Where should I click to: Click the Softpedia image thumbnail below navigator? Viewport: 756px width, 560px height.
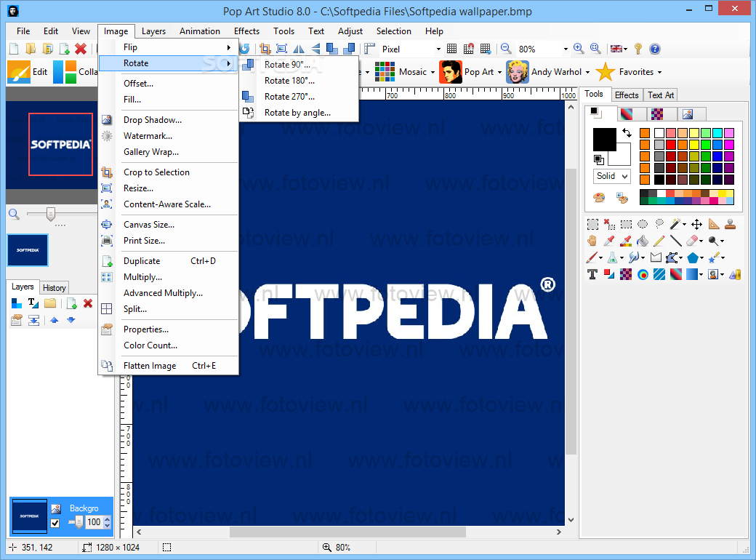28,250
